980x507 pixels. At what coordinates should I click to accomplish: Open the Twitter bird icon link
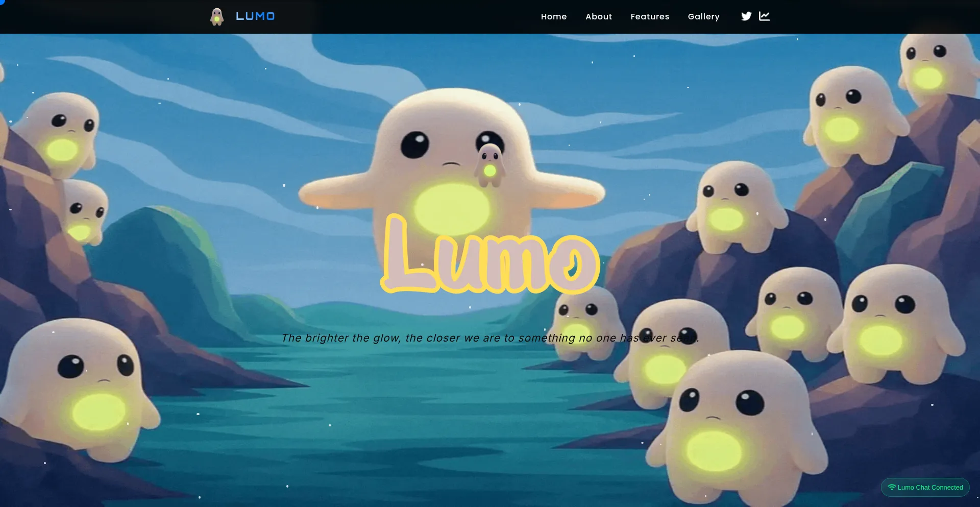(746, 16)
